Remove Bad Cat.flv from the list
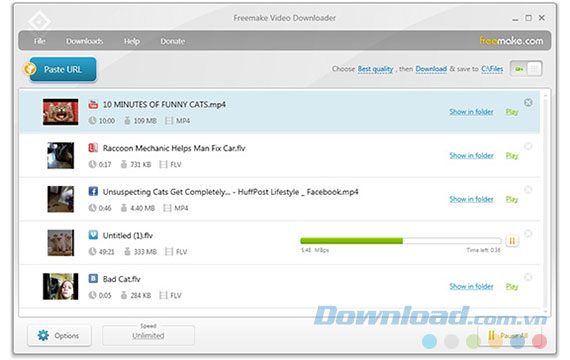 (x=528, y=277)
